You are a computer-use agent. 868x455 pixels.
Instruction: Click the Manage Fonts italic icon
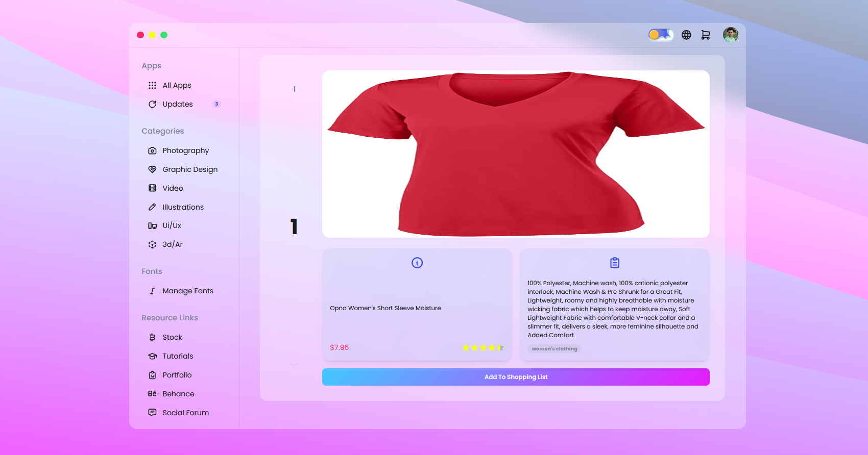(152, 291)
